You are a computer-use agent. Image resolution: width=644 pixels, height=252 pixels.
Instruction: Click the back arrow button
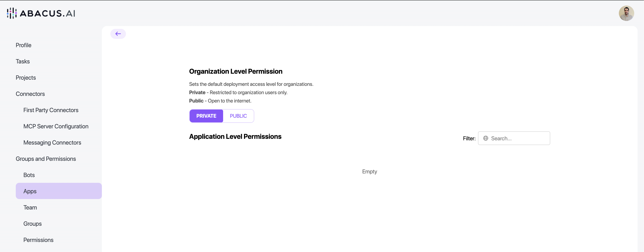point(118,34)
